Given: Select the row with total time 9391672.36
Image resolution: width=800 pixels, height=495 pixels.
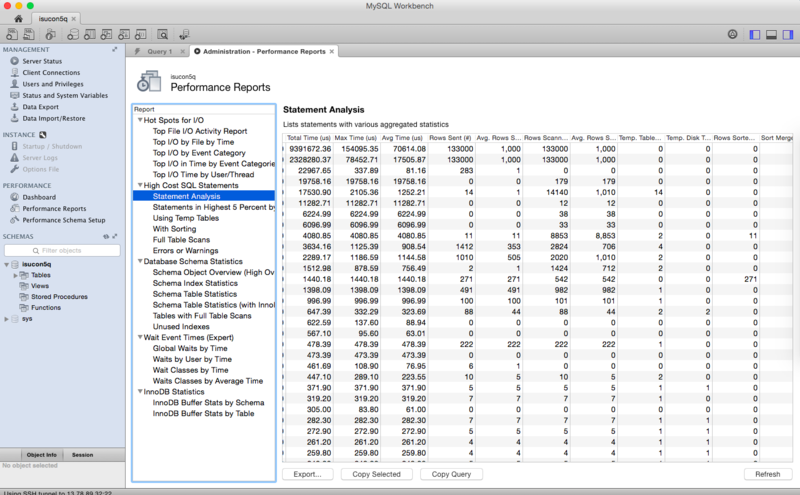Looking at the screenshot, I should coord(538,149).
